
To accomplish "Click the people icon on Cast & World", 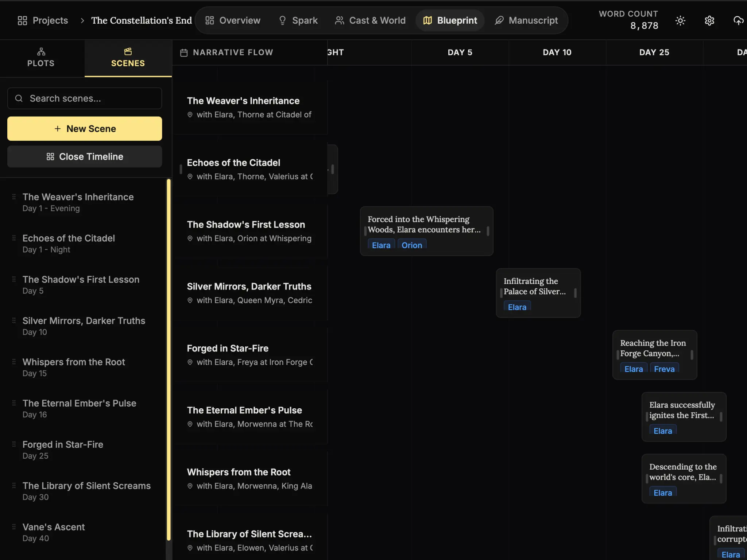I will click(340, 20).
